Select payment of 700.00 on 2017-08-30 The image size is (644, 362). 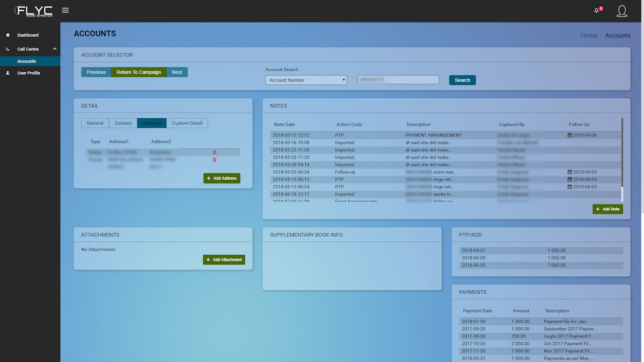click(541, 336)
